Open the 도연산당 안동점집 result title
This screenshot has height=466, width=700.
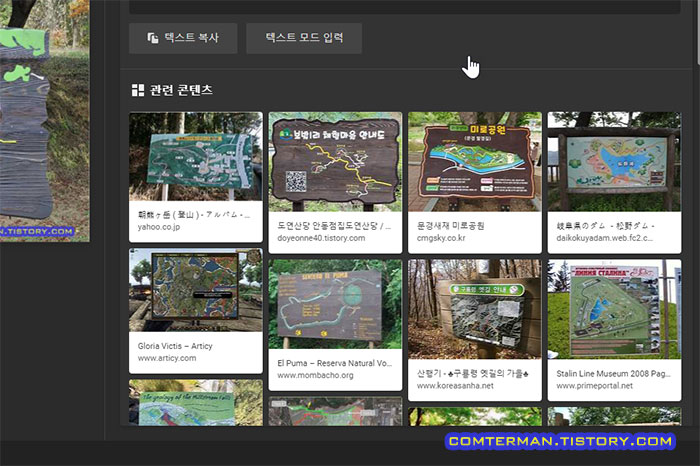coord(333,226)
